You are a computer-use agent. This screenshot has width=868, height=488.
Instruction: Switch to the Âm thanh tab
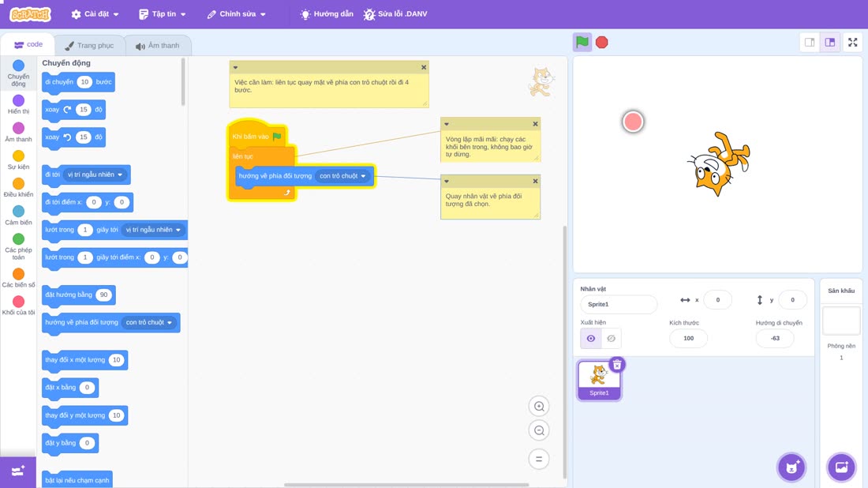point(158,46)
